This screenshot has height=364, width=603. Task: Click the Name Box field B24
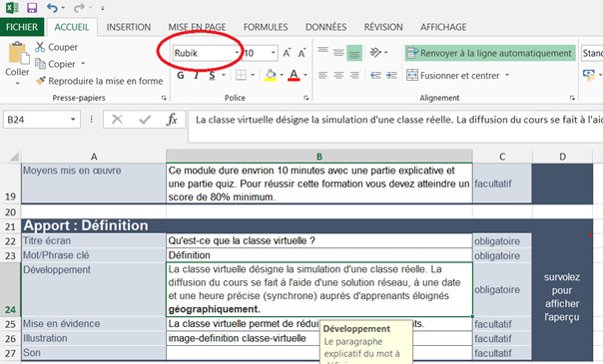(x=37, y=120)
